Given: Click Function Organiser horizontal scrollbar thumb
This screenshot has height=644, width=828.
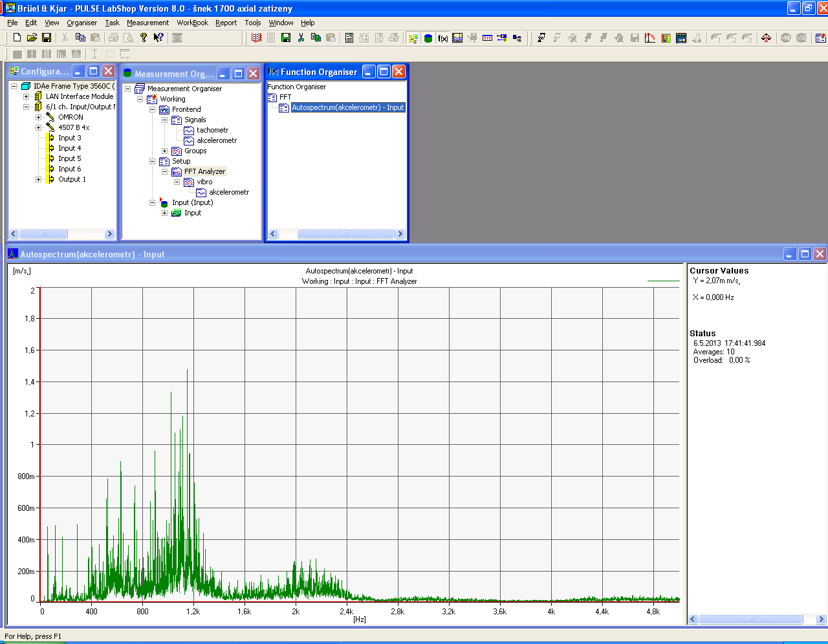Looking at the screenshot, I should pos(345,234).
